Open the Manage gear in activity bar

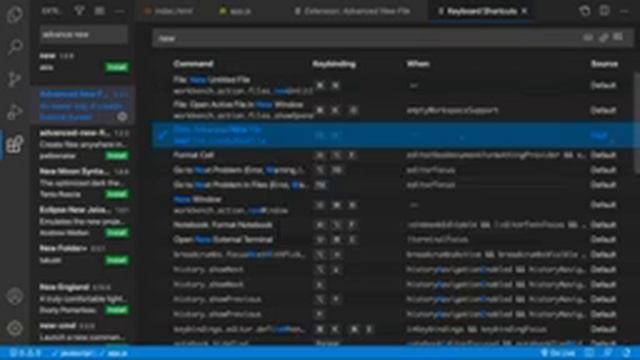click(15, 328)
